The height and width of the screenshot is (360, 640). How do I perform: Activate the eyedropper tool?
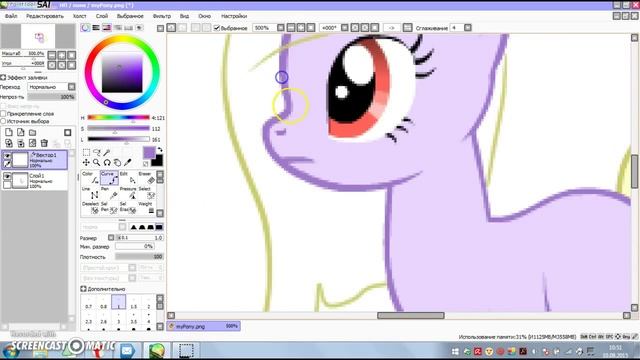[128, 162]
